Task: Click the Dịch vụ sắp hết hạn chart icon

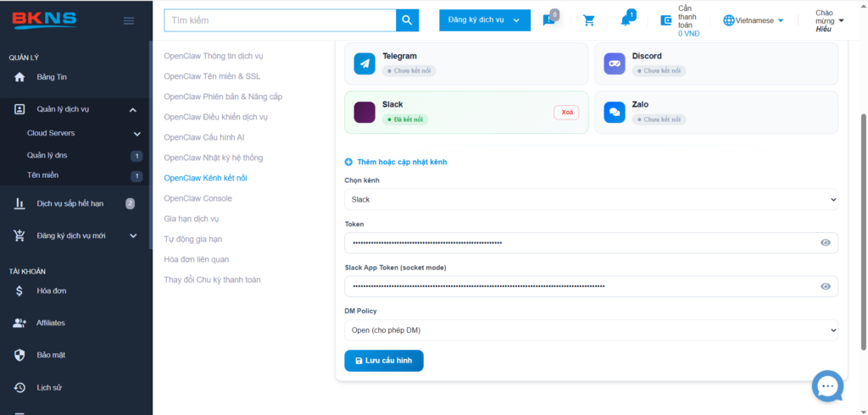Action: [19, 203]
